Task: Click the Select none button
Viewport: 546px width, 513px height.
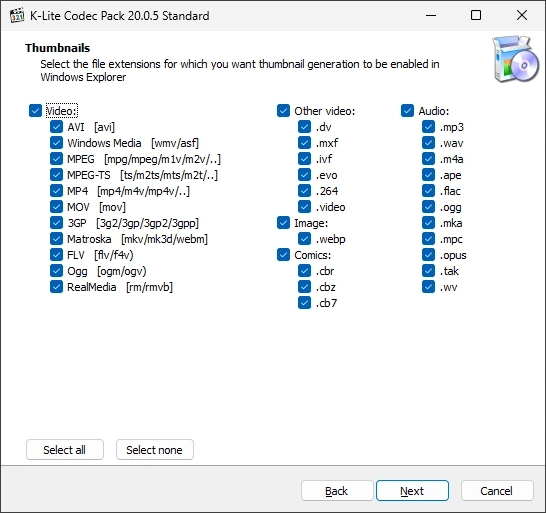Action: [x=155, y=450]
